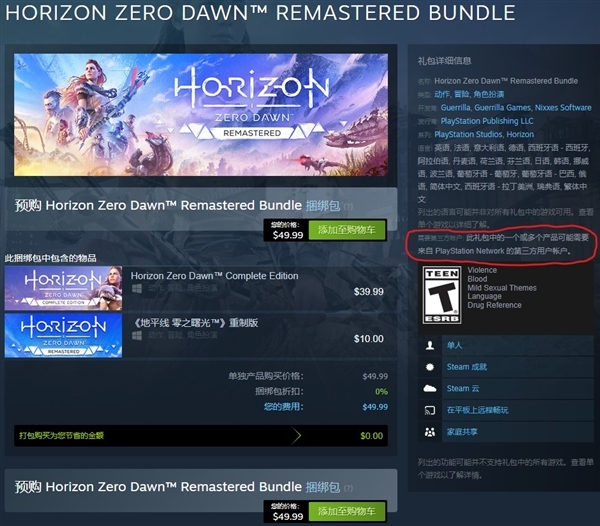The width and height of the screenshot is (600, 526).
Task: Click the large Horizon Zero Dawn Remastered banner
Action: (x=201, y=115)
